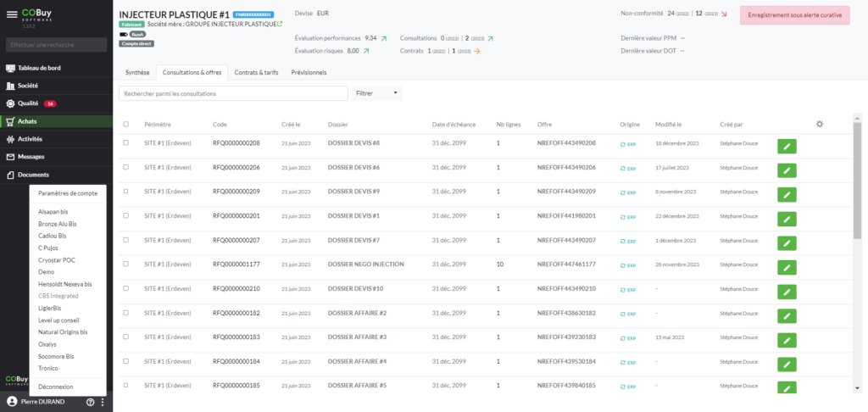868x412 pixels.
Task: Click the Rechercher parmi les consultations field
Action: [x=233, y=93]
